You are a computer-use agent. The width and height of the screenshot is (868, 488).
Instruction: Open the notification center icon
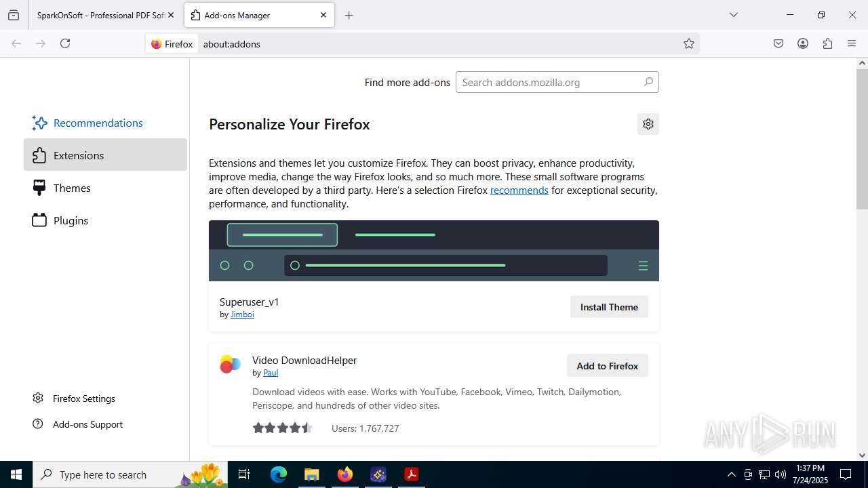click(846, 474)
